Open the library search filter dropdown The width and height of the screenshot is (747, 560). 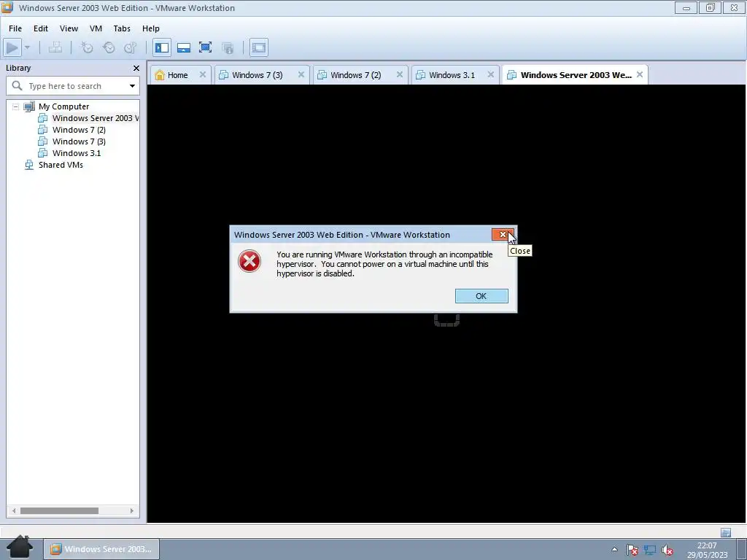click(132, 86)
